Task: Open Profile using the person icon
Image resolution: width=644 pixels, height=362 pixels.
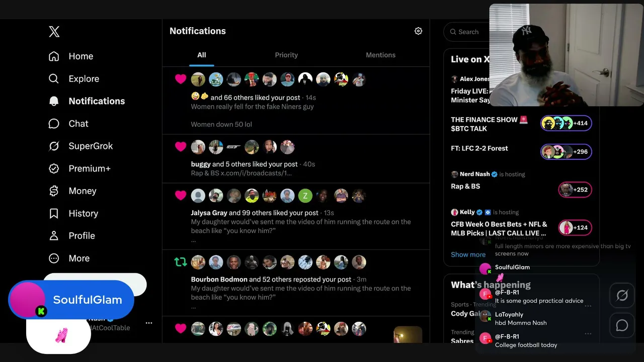Action: pyautogui.click(x=54, y=236)
